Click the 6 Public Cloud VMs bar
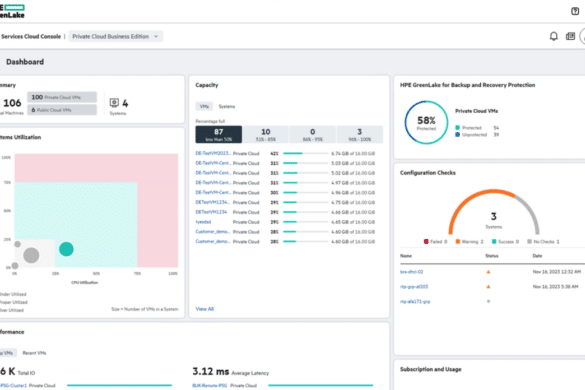 tap(62, 110)
